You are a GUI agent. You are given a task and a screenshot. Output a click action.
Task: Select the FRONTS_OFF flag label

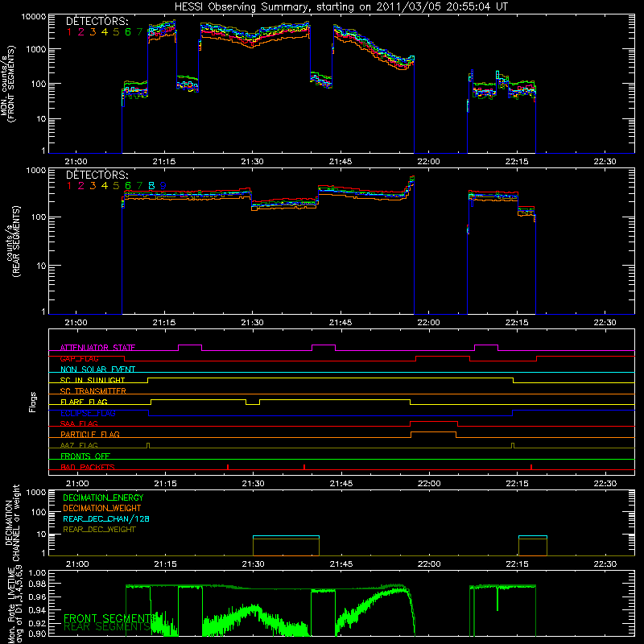85,456
